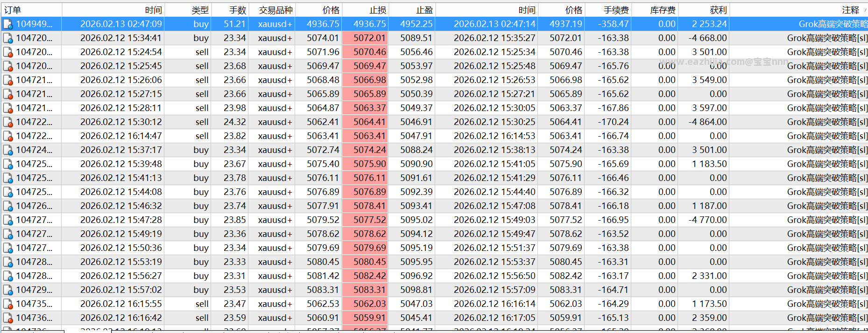This screenshot has width=868, height=333.
Task: Click the order icon of the row opened 15:44:08
Action: [x=8, y=192]
